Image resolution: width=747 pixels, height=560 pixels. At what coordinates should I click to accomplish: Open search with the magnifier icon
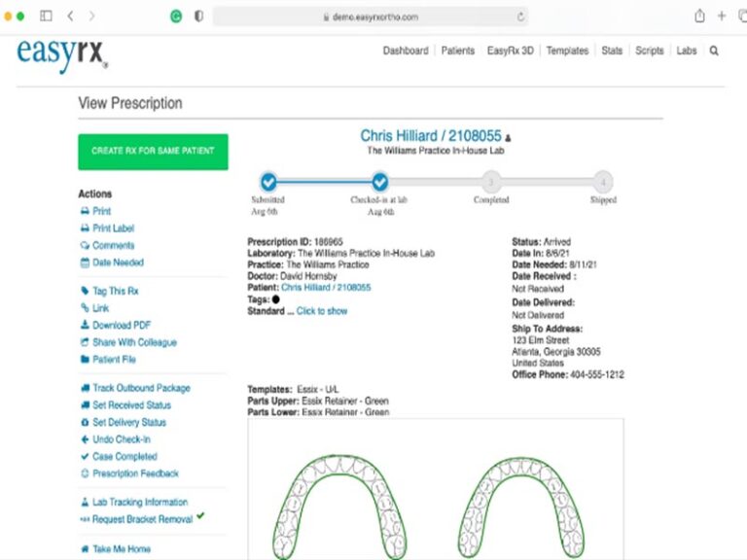point(714,51)
